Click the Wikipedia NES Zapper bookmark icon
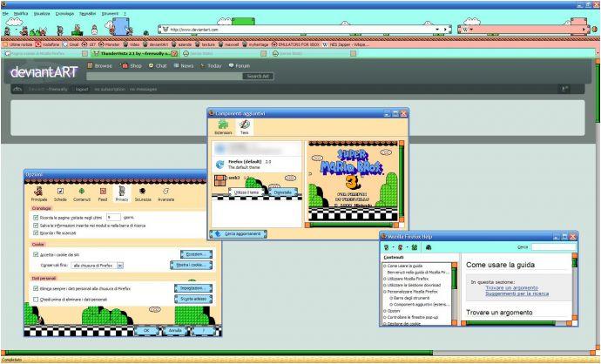Viewport: 601px width, 364px height. pyautogui.click(x=325, y=44)
